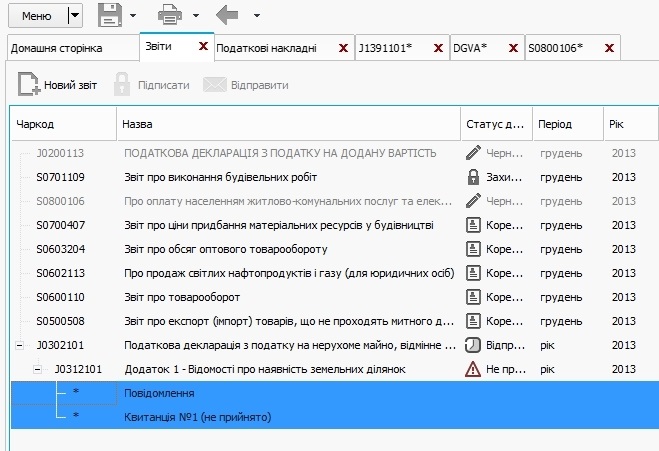Close the DGVA* tab
This screenshot has width=659, height=451.
[513, 48]
